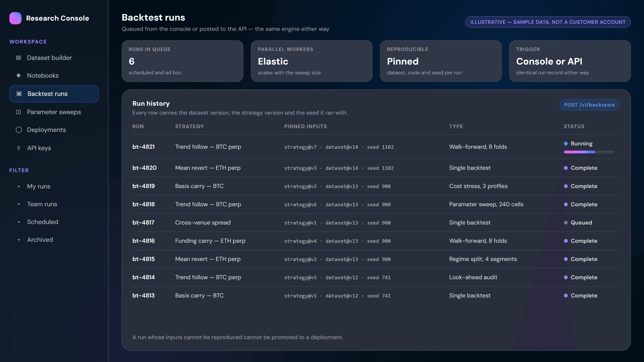Sort by the STATUS column header
The width and height of the screenshot is (644, 362).
click(x=574, y=127)
